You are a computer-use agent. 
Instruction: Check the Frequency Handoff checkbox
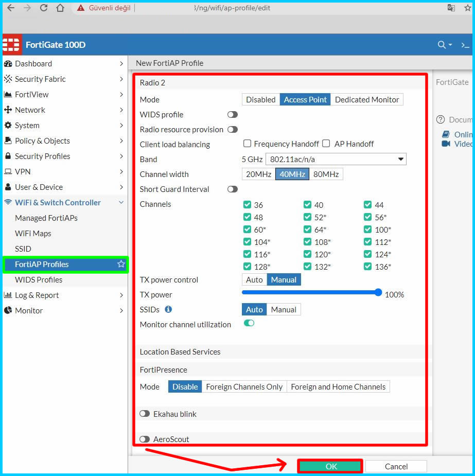248,143
